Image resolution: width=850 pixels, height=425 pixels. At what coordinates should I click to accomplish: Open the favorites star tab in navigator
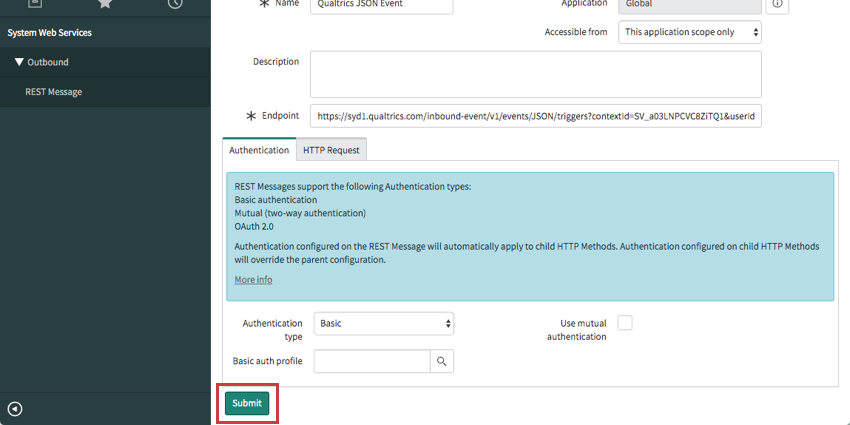click(x=105, y=4)
